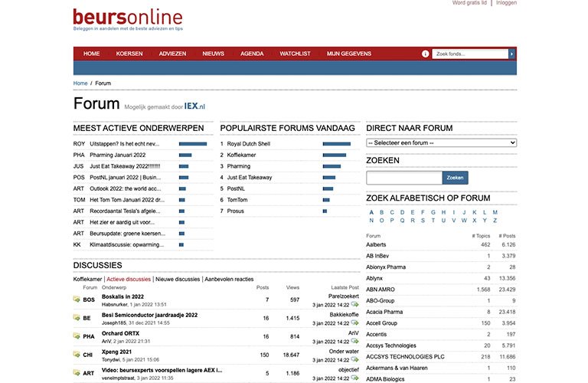Click the Inloggen link
This screenshot has width=588, height=383.
point(506,3)
